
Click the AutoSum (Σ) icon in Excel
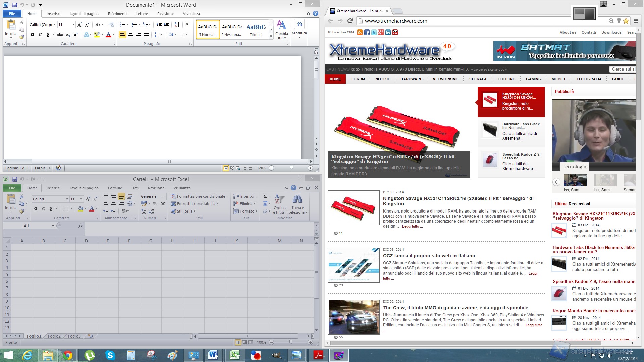point(265,196)
